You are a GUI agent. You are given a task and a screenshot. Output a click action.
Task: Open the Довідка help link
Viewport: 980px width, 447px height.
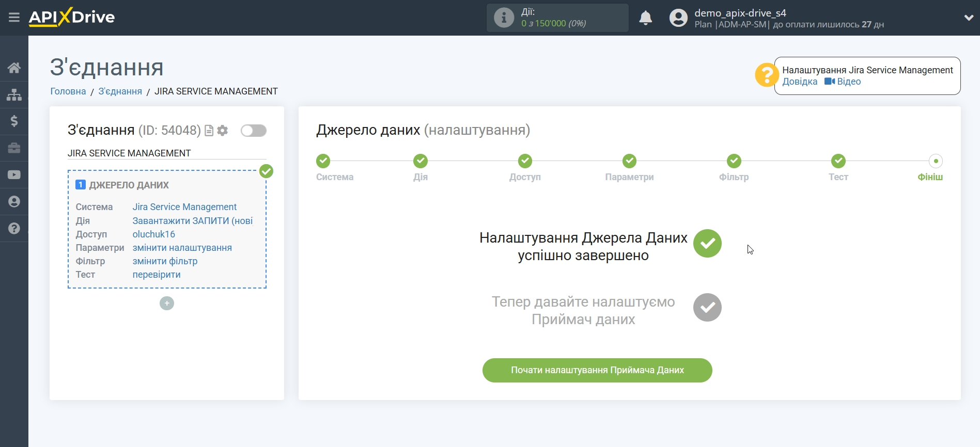point(800,82)
